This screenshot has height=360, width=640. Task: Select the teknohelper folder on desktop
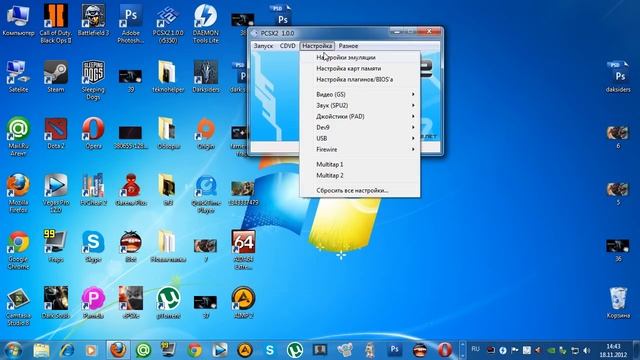168,77
